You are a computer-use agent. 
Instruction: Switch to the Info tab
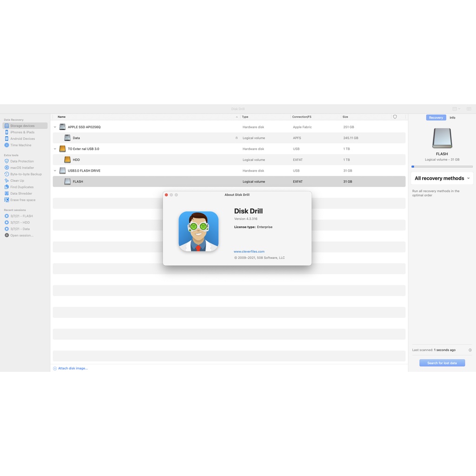point(452,118)
